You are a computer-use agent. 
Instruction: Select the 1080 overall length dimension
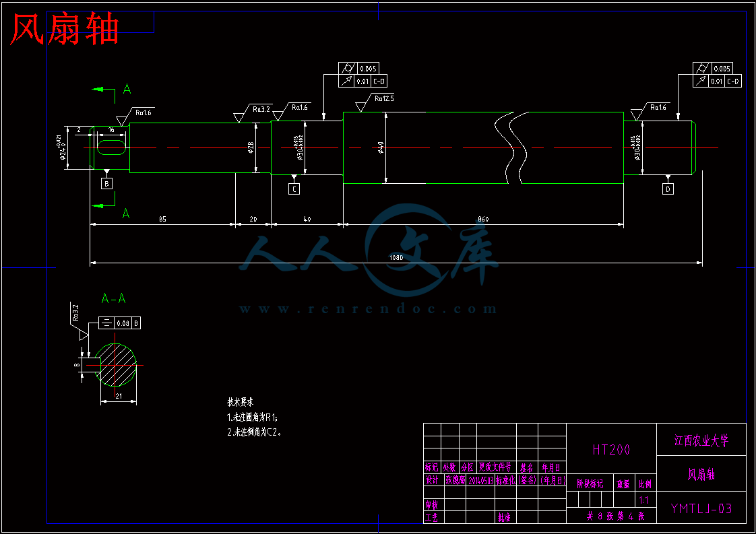tap(396, 258)
